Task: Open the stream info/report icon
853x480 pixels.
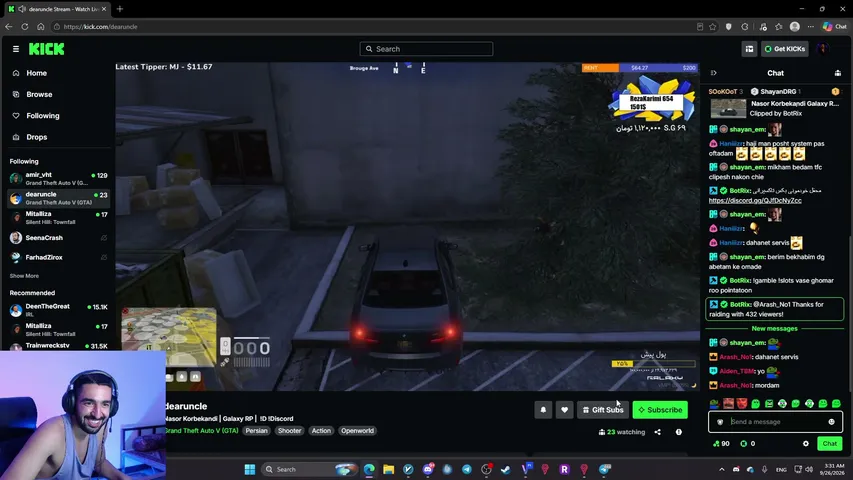Action: pyautogui.click(x=678, y=432)
